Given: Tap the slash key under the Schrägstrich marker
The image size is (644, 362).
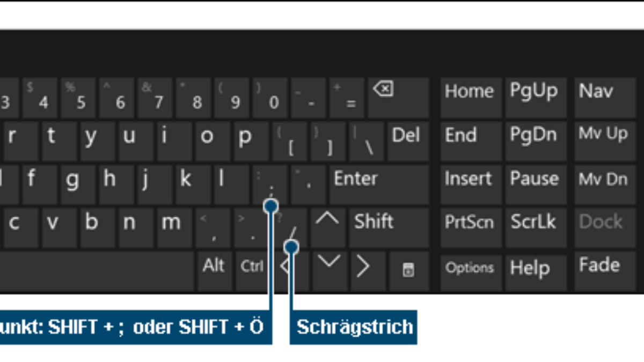Looking at the screenshot, I should click(290, 228).
